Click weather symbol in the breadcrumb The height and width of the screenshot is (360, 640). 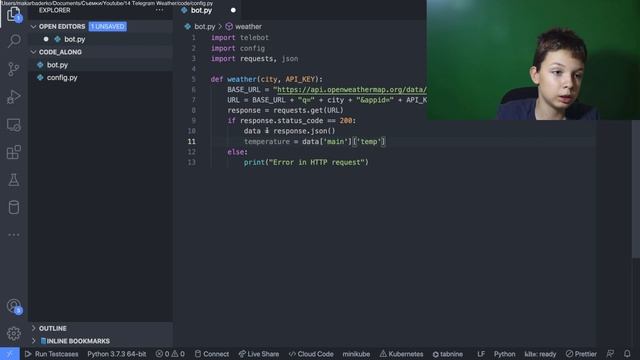coord(248,27)
